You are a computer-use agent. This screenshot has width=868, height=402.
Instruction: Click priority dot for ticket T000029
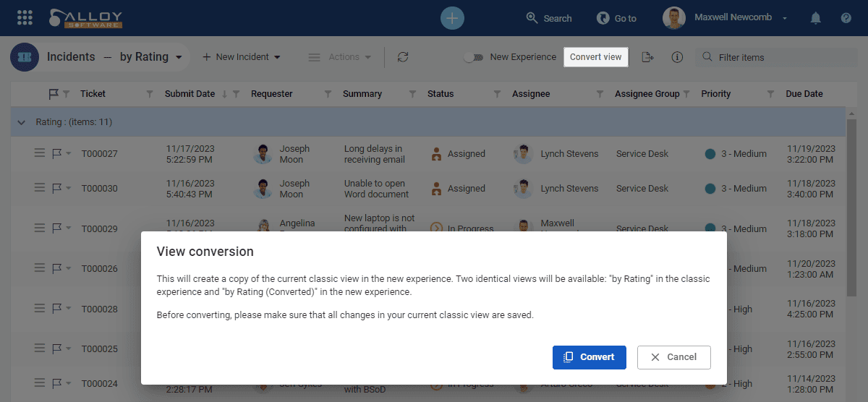pyautogui.click(x=710, y=228)
